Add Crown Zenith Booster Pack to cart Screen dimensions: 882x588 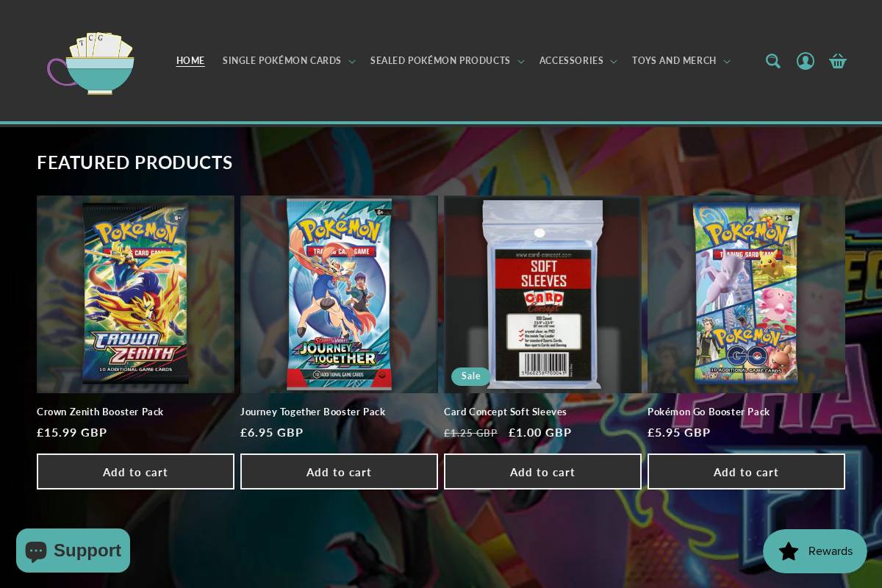(135, 471)
